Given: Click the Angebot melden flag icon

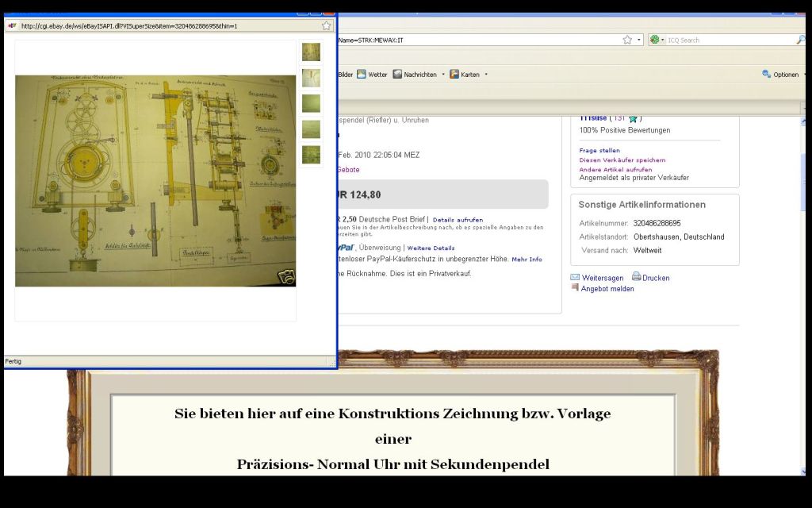Looking at the screenshot, I should pos(575,287).
